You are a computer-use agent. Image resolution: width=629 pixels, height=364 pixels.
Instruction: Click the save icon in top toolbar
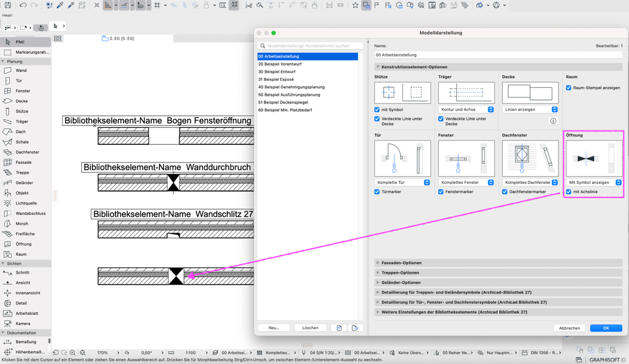coord(8,5)
